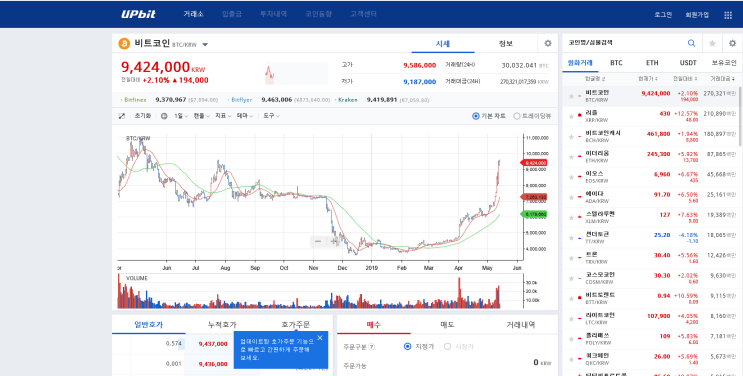This screenshot has height=376, width=743.
Task: Star the EOS/KRW row as favorite
Action: 571,177
